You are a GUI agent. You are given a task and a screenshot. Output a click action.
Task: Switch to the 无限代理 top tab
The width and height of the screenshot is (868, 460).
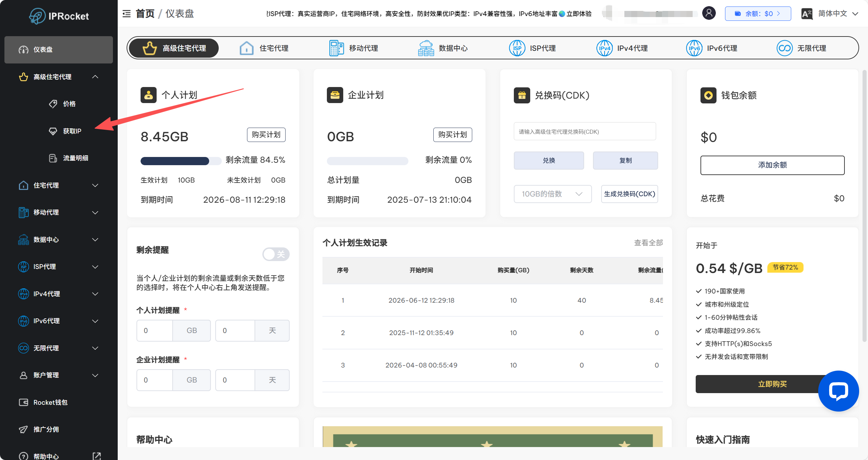pyautogui.click(x=801, y=48)
